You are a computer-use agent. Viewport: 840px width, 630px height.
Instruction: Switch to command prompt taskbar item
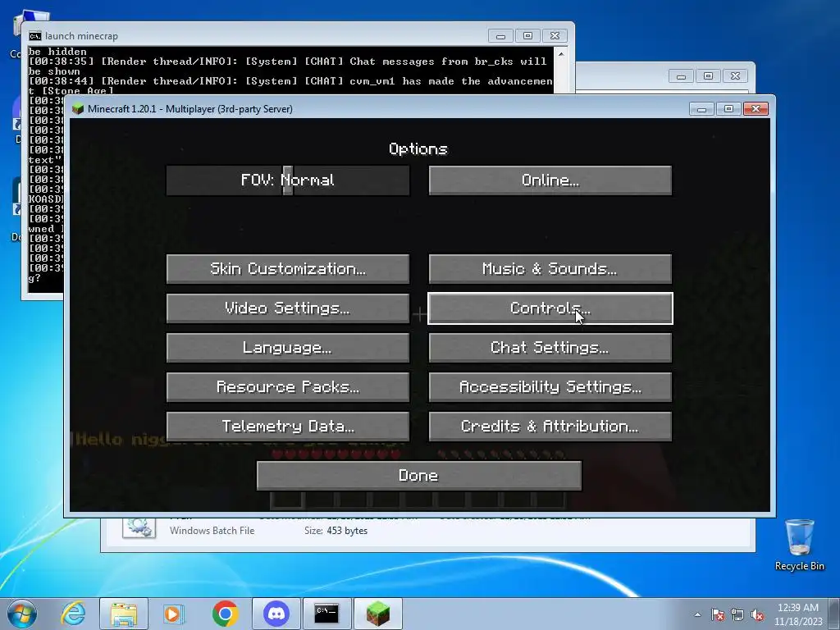pyautogui.click(x=326, y=614)
